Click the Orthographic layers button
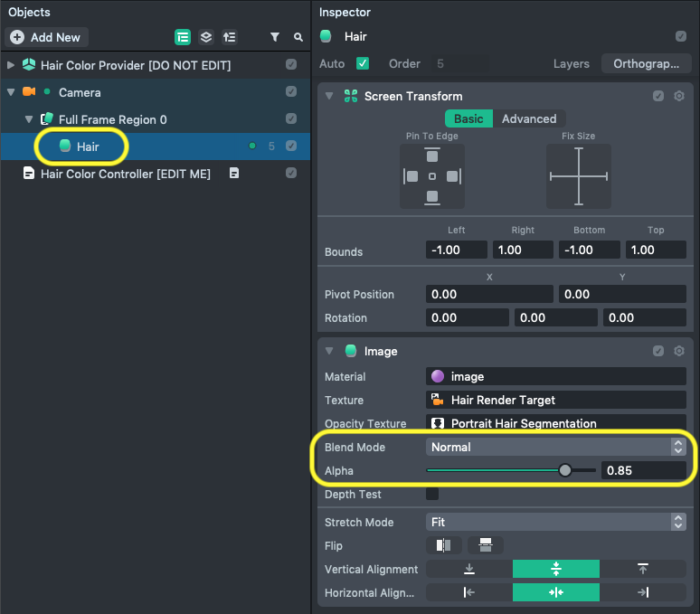This screenshot has width=700, height=614. pyautogui.click(x=646, y=64)
